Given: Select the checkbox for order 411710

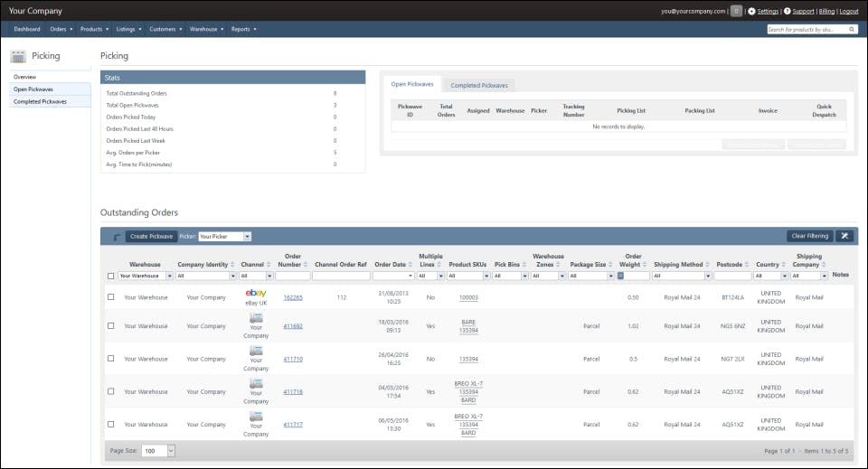Looking at the screenshot, I should point(111,359).
